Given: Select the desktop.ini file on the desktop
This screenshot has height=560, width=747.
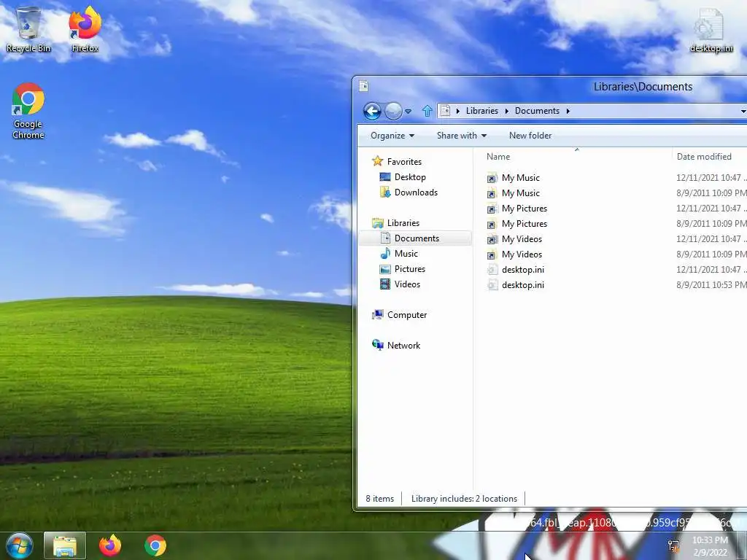Looking at the screenshot, I should (711, 29).
